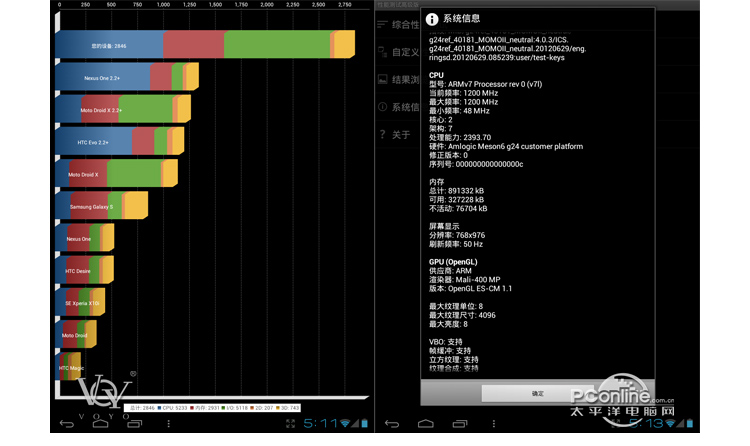Tap the back arrow on the benchmark chart screen
The width and height of the screenshot is (750, 446).
[67, 424]
